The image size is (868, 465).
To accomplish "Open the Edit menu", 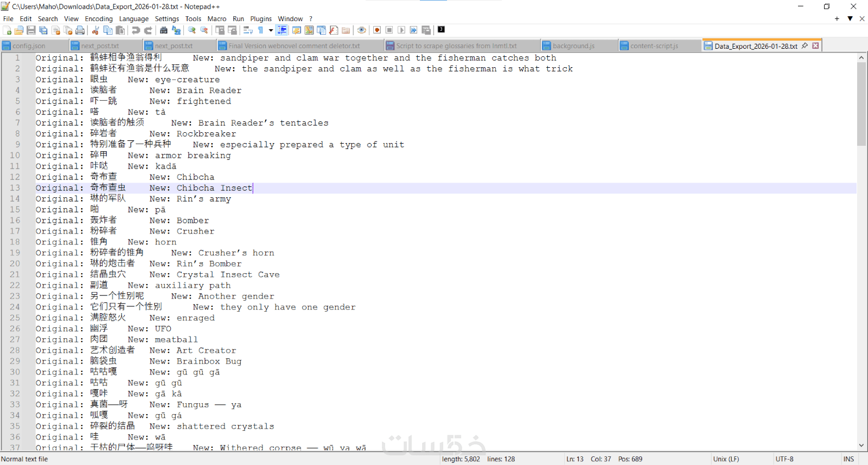I will pos(26,18).
